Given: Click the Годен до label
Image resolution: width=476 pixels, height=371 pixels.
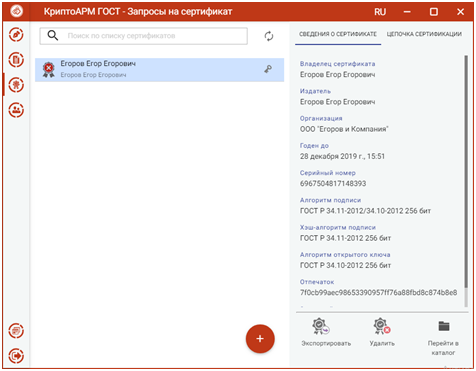Looking at the screenshot, I should (314, 146).
